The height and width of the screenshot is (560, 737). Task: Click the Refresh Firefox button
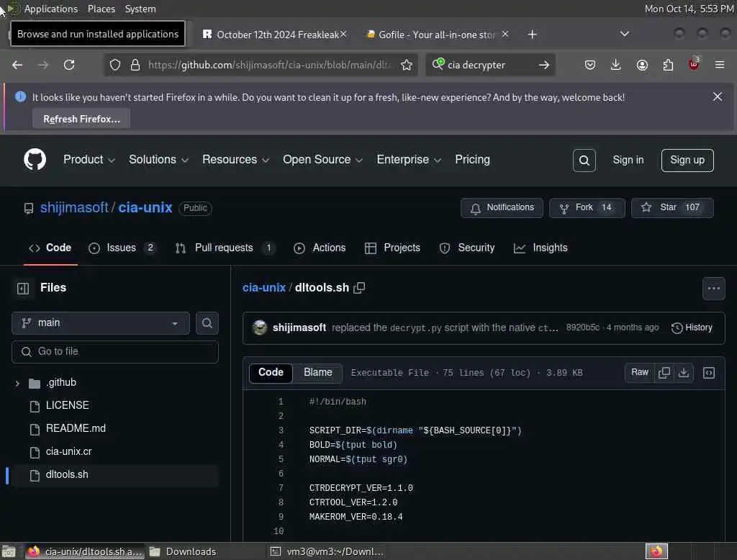(x=81, y=119)
